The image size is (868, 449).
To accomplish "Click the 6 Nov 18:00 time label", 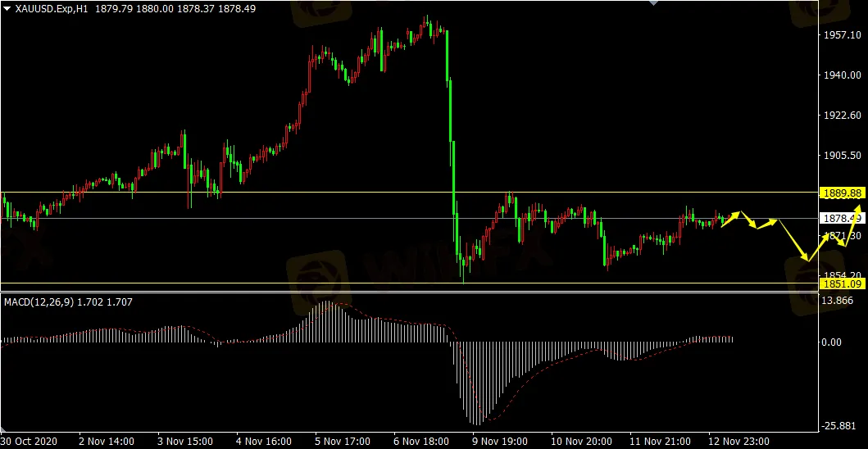I will point(421,442).
